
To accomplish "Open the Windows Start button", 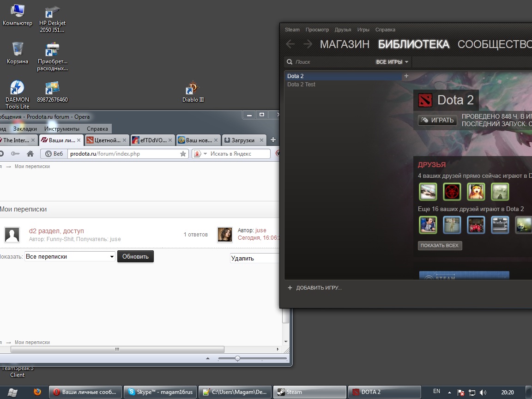I will [12, 393].
